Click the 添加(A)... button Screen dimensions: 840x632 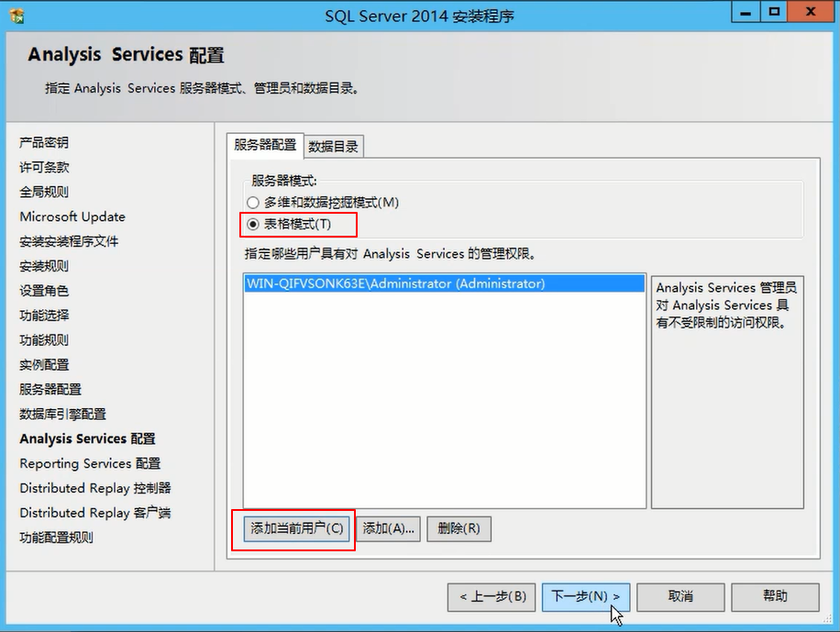pos(389,528)
